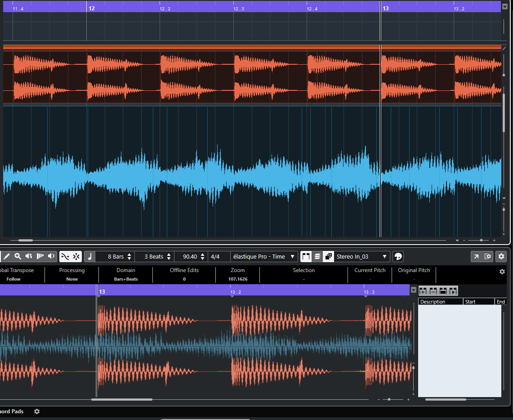Viewport: 513px width, 420px height.
Task: Click sample editor horizontal scrollbar thumb
Action: click(122, 399)
